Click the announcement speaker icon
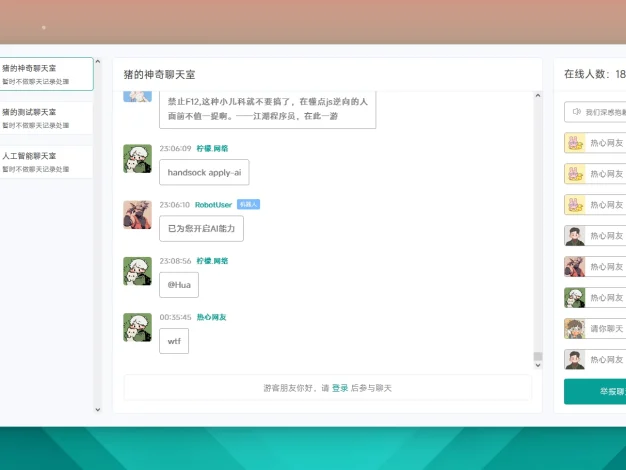This screenshot has height=470, width=626. pos(576,112)
